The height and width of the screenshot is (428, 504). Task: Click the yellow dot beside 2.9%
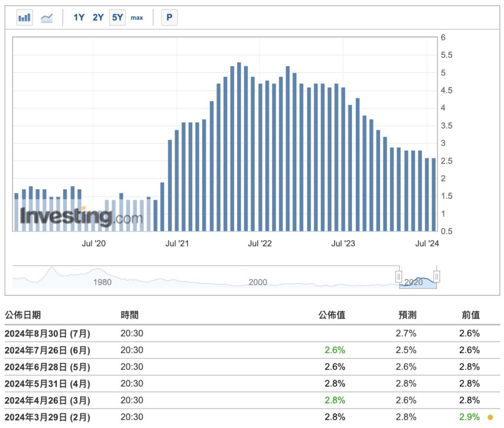tap(490, 418)
